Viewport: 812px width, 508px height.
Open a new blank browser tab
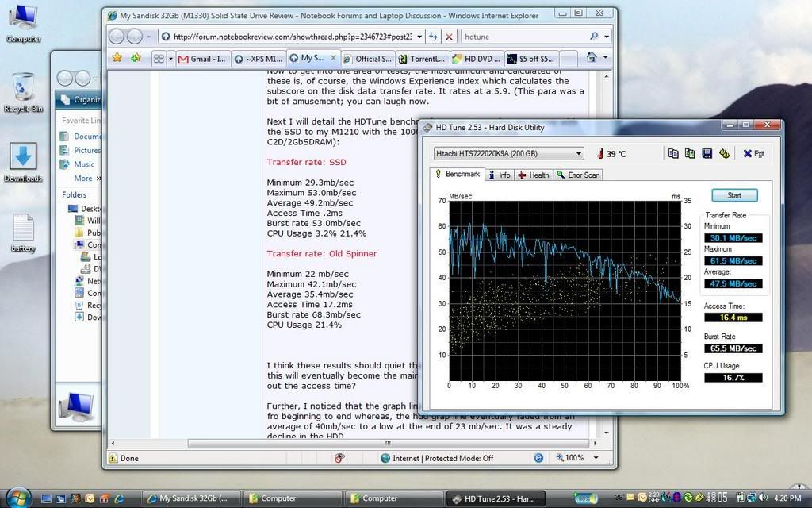coord(569,59)
